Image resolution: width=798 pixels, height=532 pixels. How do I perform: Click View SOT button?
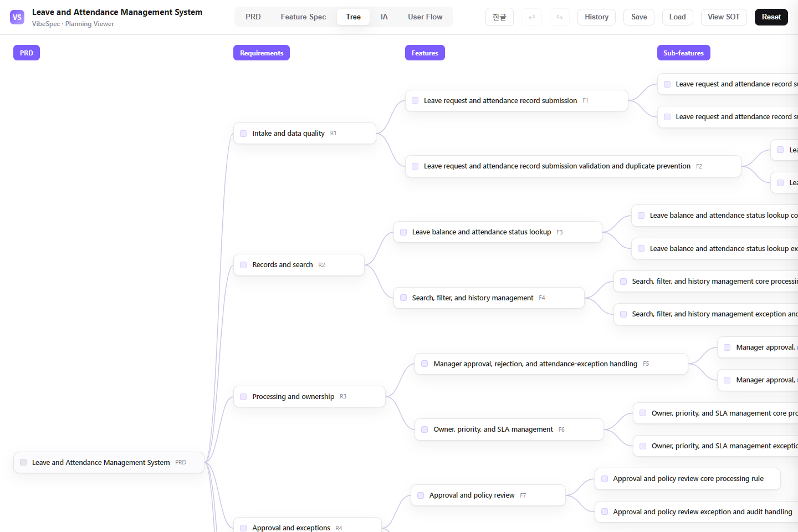[724, 17]
